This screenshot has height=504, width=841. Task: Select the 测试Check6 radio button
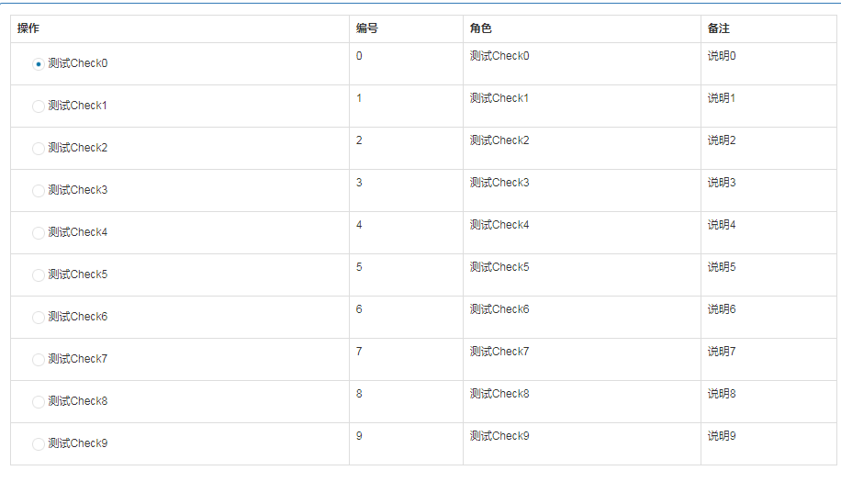(38, 318)
